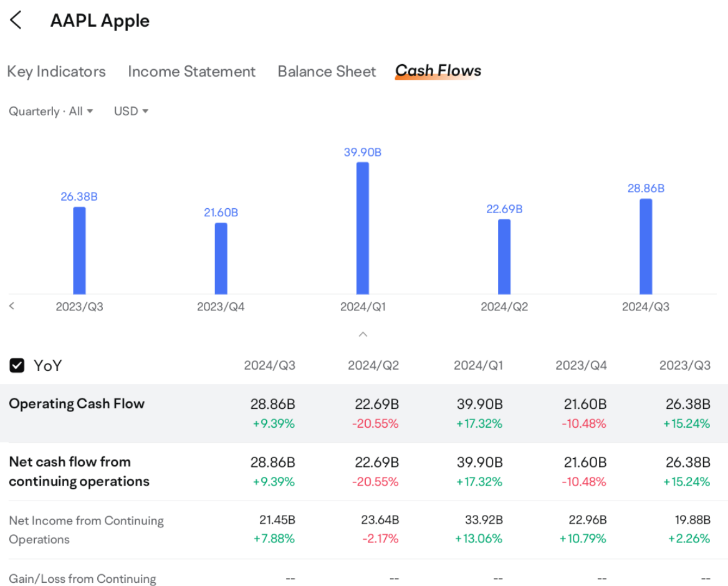Image resolution: width=728 pixels, height=586 pixels.
Task: Click the 2024/Q1 chart bar
Action: point(363,228)
